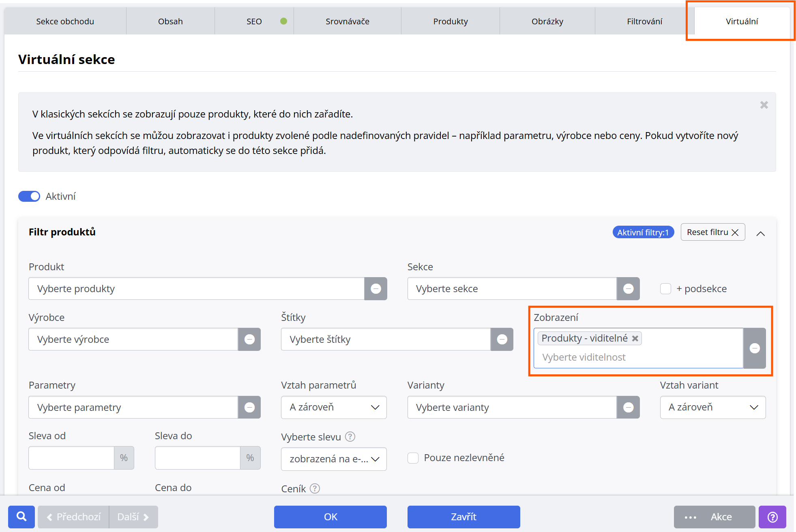Viewport: 796px width, 532px height.
Task: Click the OK button
Action: tap(330, 517)
